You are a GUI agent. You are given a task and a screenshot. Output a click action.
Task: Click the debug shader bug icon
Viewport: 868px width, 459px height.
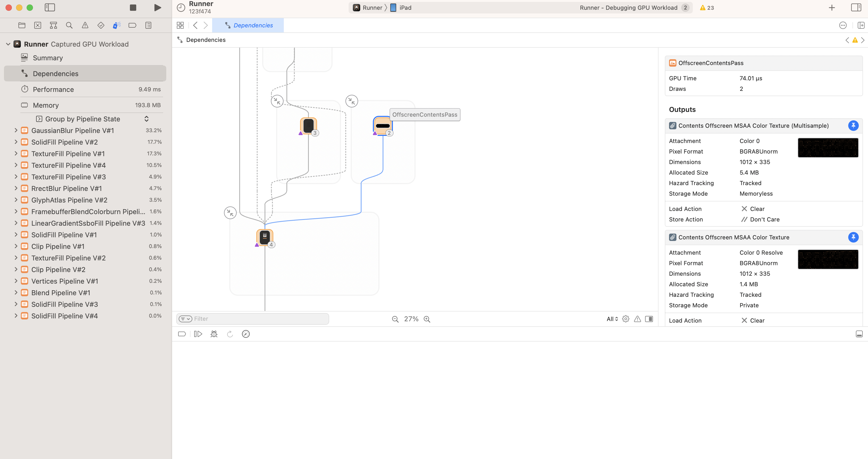tap(214, 334)
